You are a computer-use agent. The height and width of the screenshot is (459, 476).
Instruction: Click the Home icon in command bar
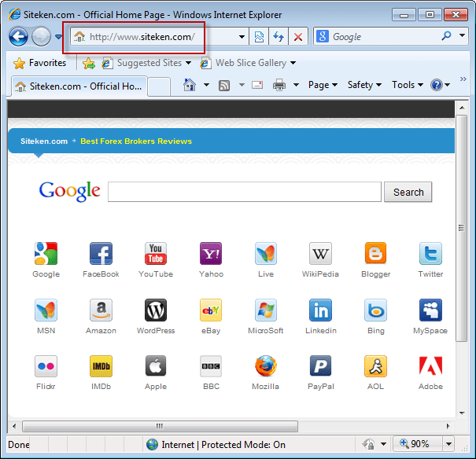pyautogui.click(x=190, y=85)
